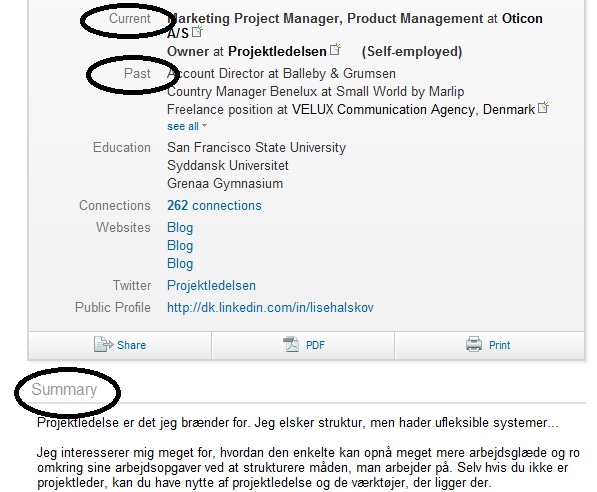The height and width of the screenshot is (492, 597).
Task: Select the Summary section heading
Action: click(x=64, y=389)
